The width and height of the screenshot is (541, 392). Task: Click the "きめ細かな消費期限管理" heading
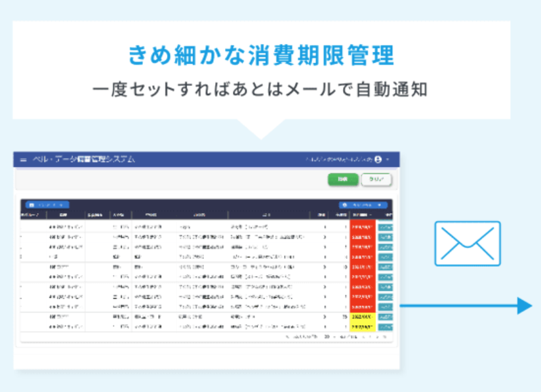point(261,56)
